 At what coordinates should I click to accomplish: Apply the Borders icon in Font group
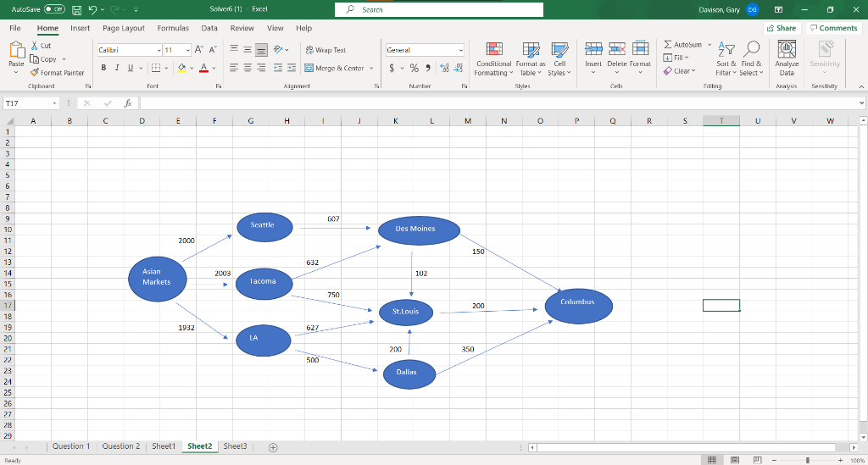(x=158, y=68)
